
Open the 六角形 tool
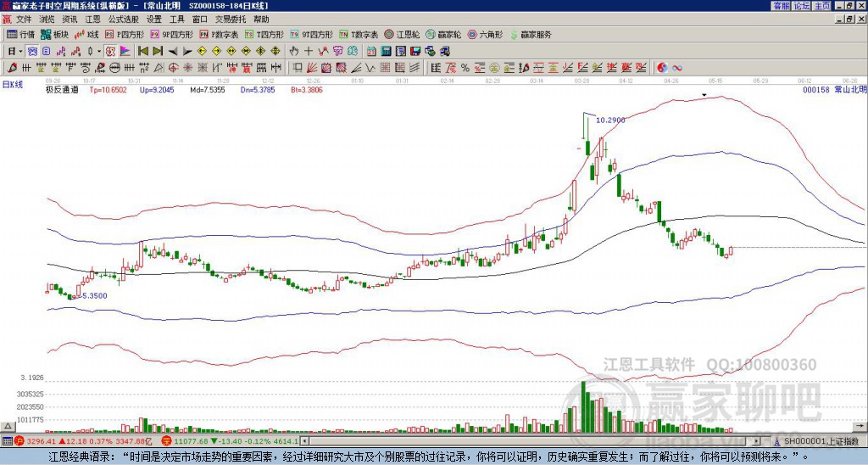[485, 34]
